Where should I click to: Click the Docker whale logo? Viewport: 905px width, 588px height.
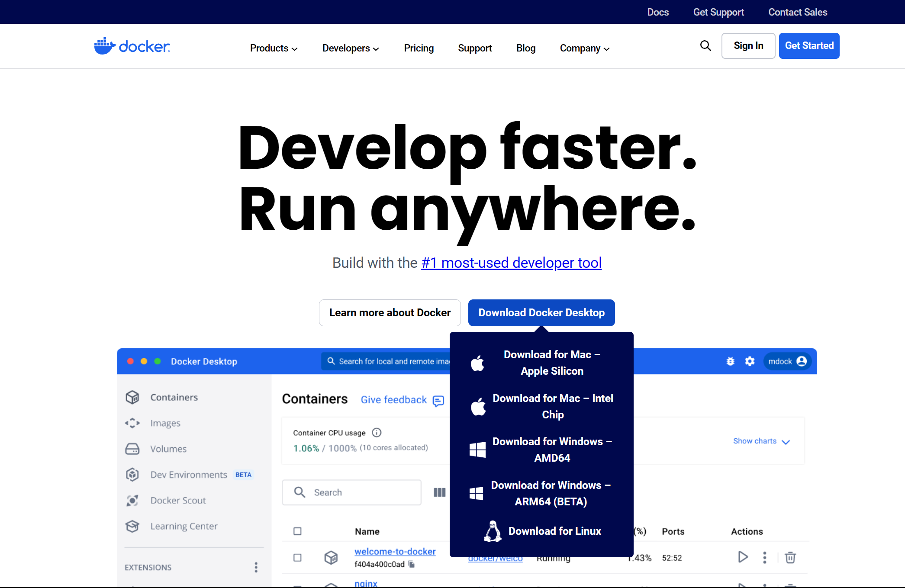(132, 46)
